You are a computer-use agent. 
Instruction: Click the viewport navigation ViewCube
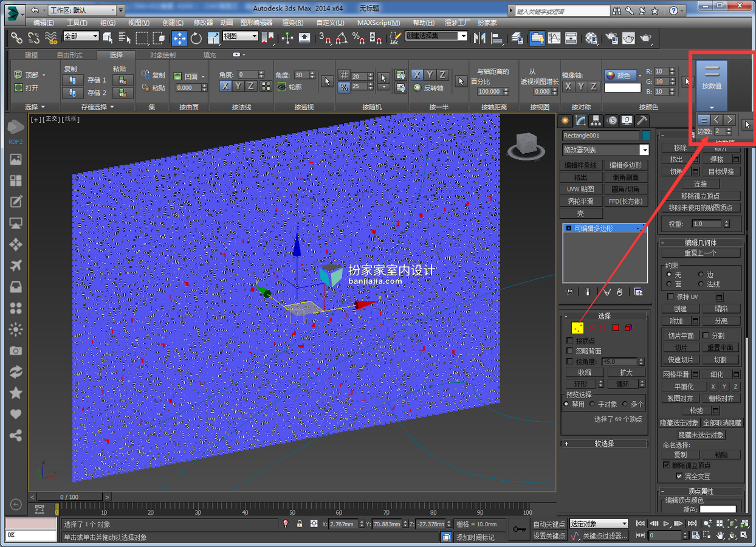(x=527, y=145)
